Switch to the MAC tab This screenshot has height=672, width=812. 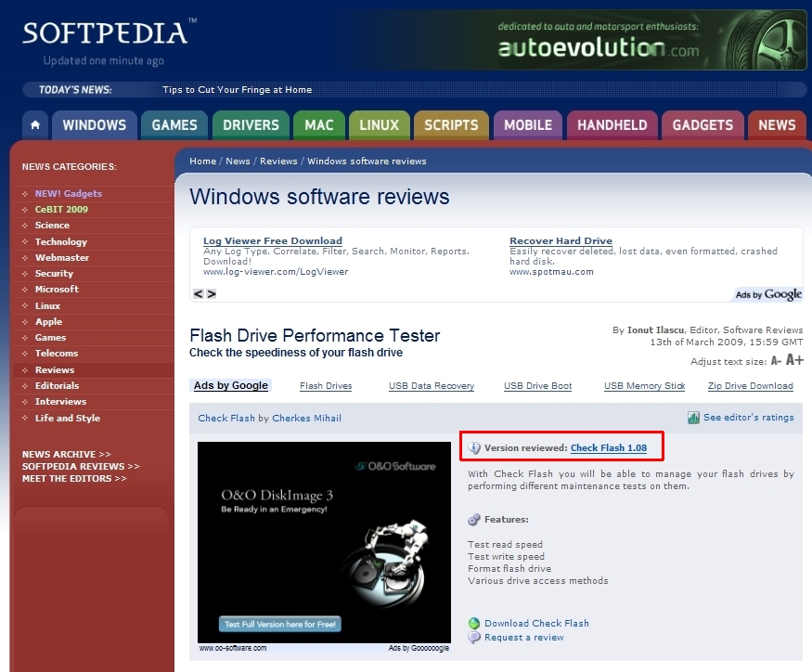(319, 125)
